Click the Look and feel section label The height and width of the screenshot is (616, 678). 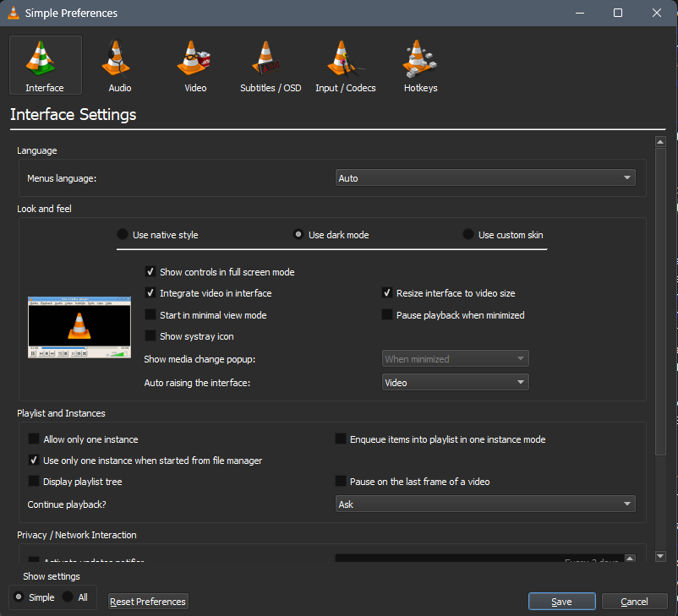point(44,209)
